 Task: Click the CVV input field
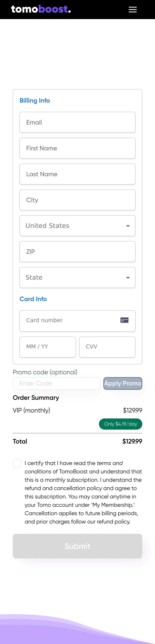(107, 347)
